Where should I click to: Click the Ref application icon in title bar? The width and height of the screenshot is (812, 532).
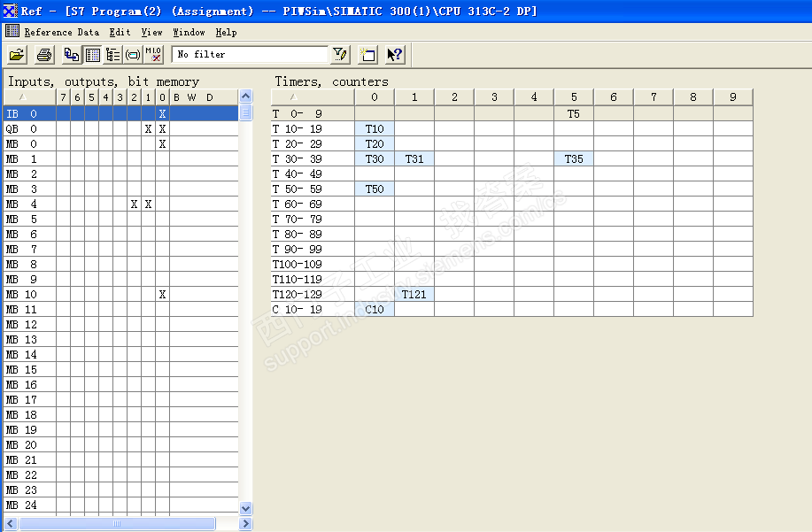coord(10,11)
